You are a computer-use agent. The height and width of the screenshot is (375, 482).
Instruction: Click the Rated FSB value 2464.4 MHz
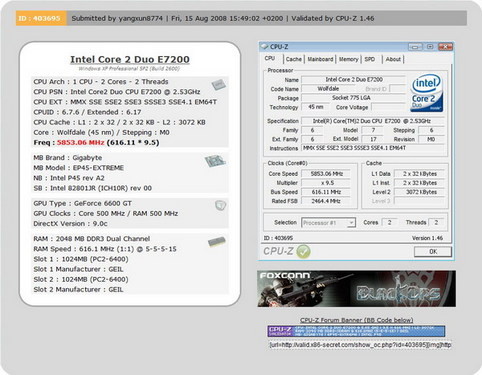click(326, 201)
